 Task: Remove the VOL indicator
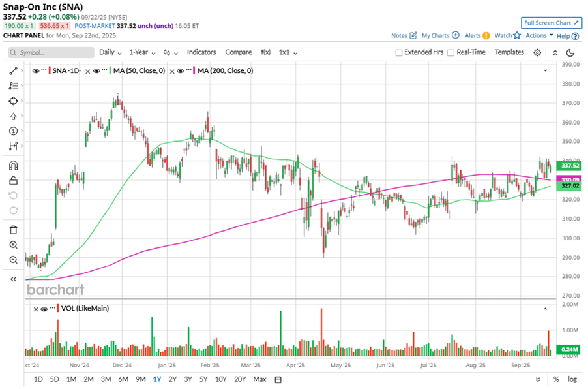[x=36, y=309]
